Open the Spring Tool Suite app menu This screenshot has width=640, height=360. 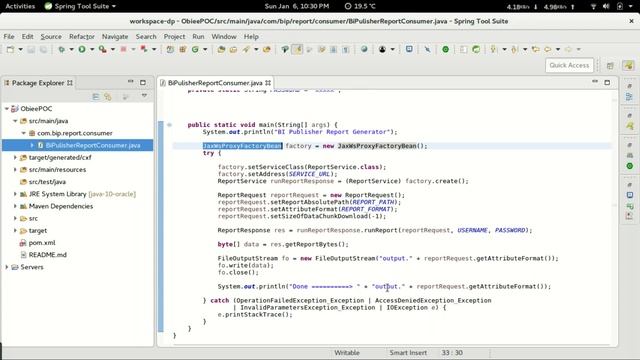[80, 6]
